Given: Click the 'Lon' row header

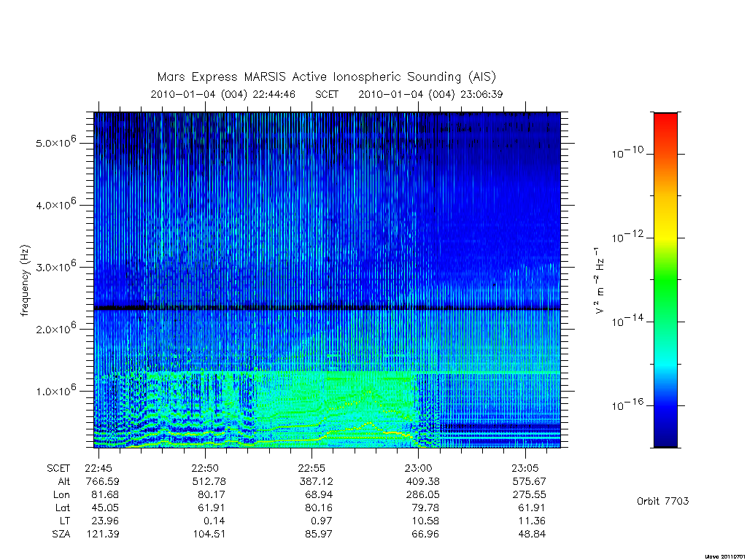Looking at the screenshot, I should pyautogui.click(x=61, y=495).
